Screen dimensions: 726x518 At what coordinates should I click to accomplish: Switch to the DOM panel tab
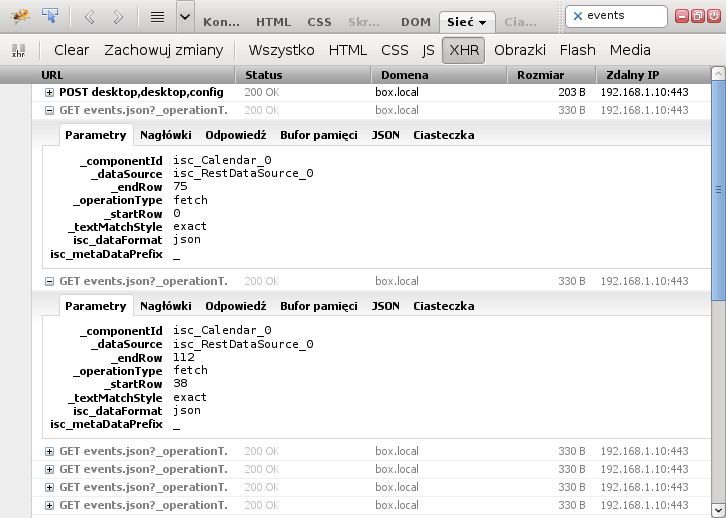[416, 21]
